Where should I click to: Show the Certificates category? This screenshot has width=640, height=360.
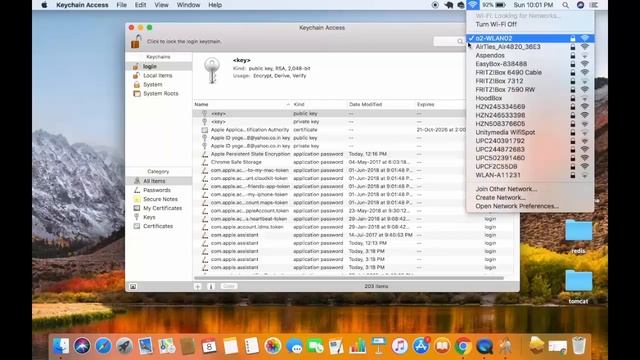159,226
